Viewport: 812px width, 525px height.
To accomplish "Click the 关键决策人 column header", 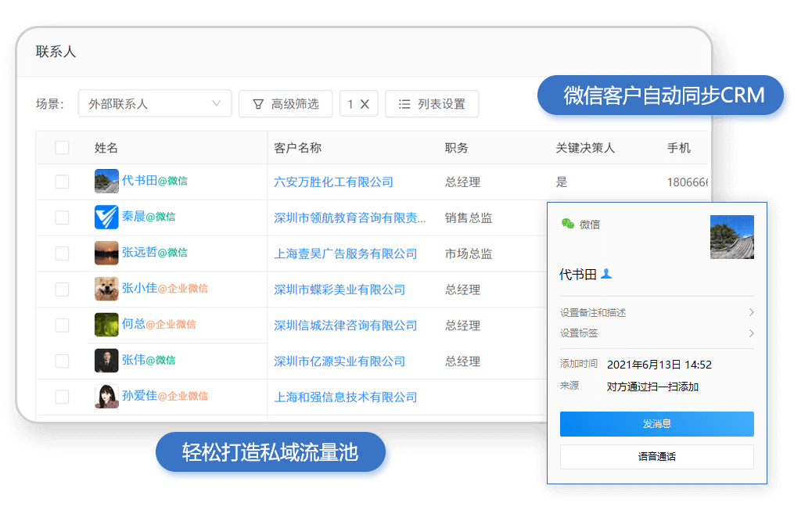I will tap(585, 148).
